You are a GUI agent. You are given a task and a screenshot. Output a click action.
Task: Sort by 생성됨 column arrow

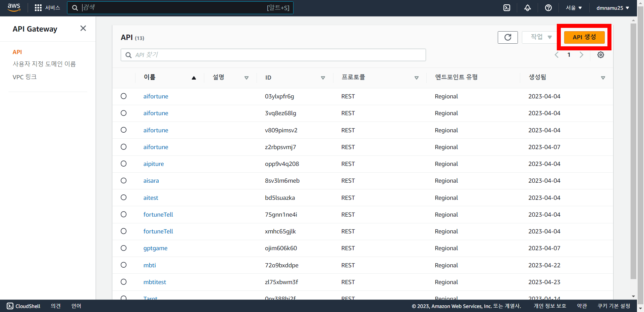pyautogui.click(x=603, y=78)
